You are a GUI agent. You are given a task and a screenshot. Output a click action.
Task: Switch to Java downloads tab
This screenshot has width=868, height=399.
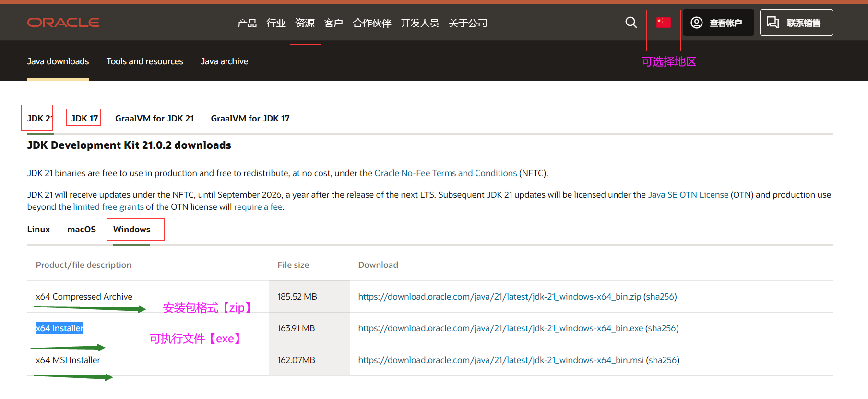(x=58, y=61)
